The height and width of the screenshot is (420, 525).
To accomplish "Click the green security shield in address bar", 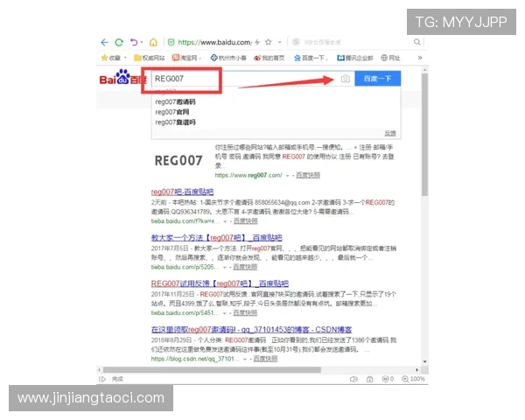I will 171,42.
